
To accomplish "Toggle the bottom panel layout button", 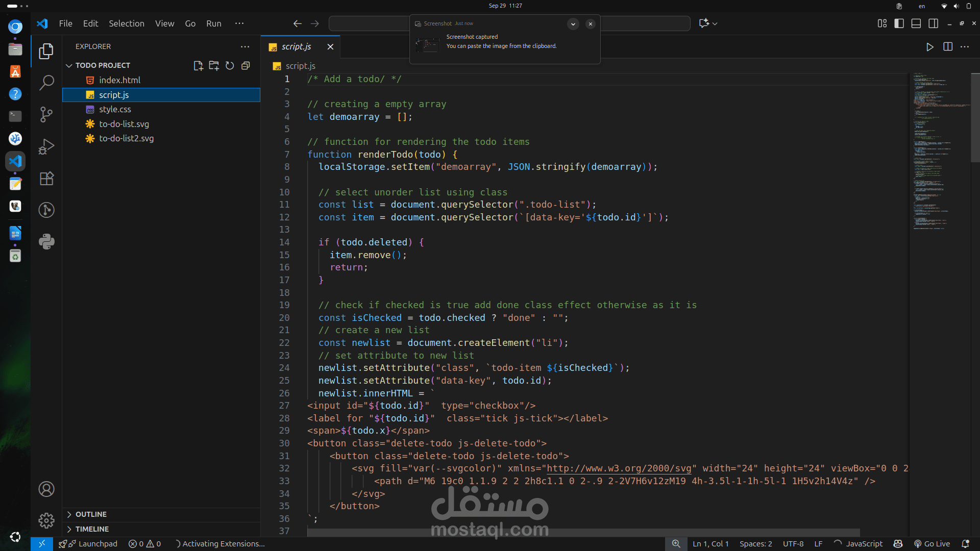I will [x=916, y=23].
